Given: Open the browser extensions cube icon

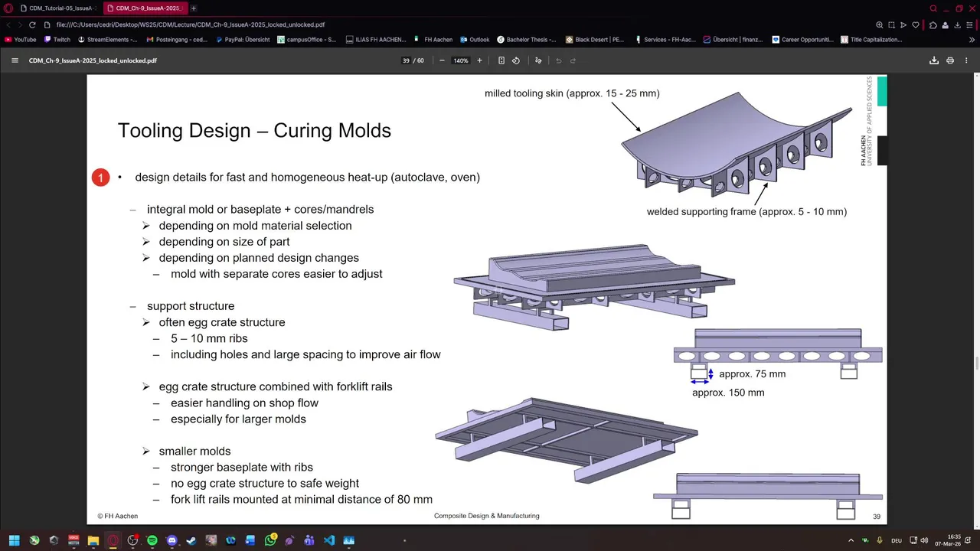Looking at the screenshot, I should (932, 24).
